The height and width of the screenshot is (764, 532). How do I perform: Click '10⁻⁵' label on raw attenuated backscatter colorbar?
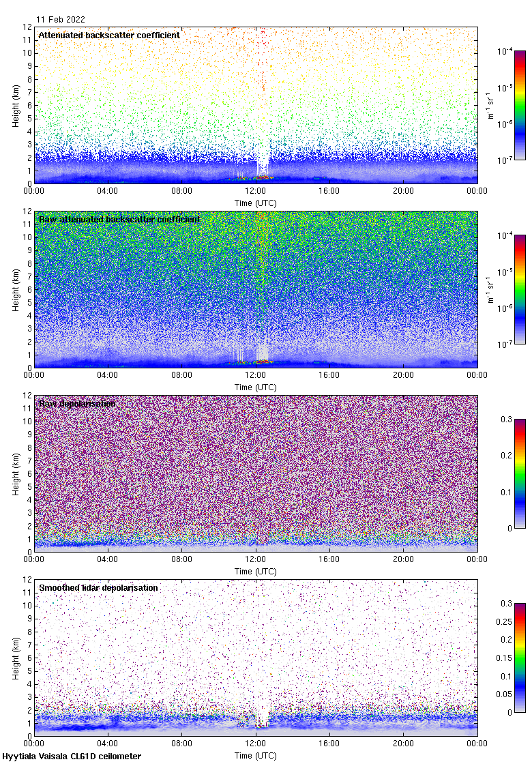point(504,272)
